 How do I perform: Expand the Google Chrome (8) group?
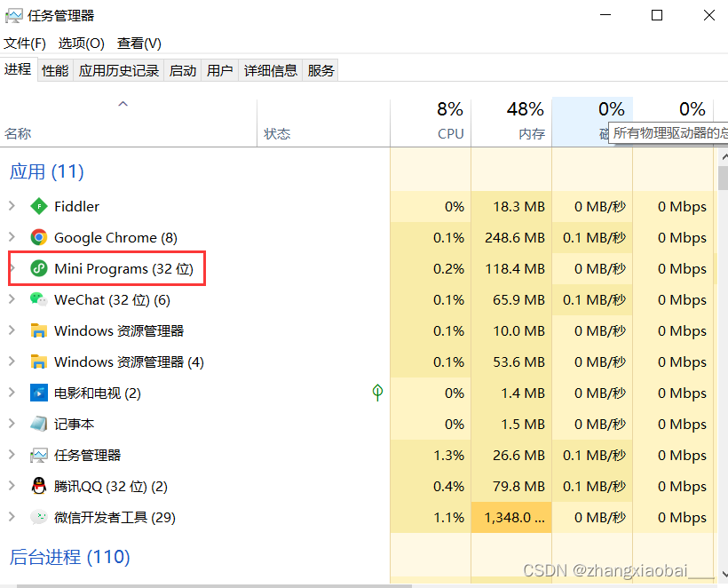click(x=12, y=237)
